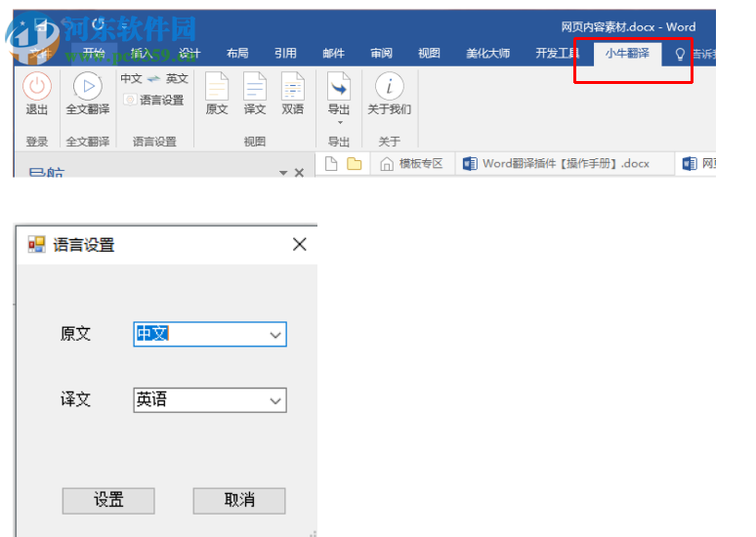Click the new blank document icon
This screenshot has width=756, height=537.
click(x=331, y=164)
